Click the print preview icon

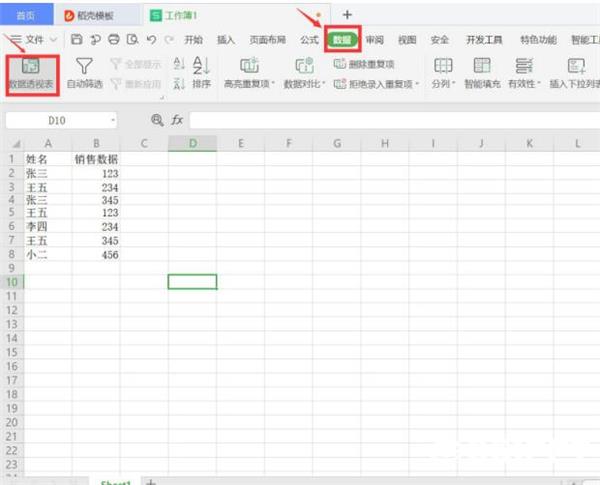pos(132,39)
